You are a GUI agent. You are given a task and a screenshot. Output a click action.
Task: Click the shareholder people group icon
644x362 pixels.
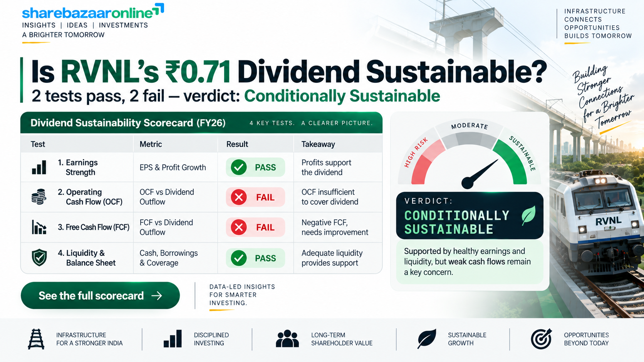287,339
